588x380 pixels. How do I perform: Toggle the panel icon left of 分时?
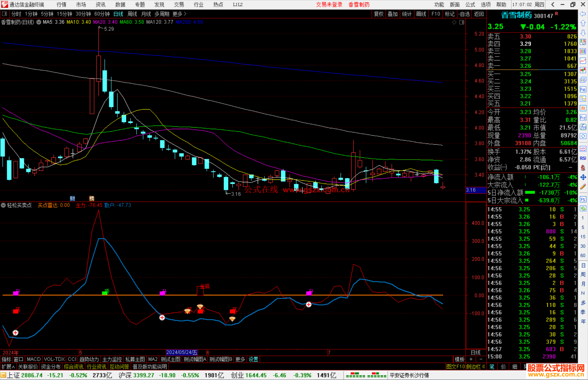tap(5, 14)
